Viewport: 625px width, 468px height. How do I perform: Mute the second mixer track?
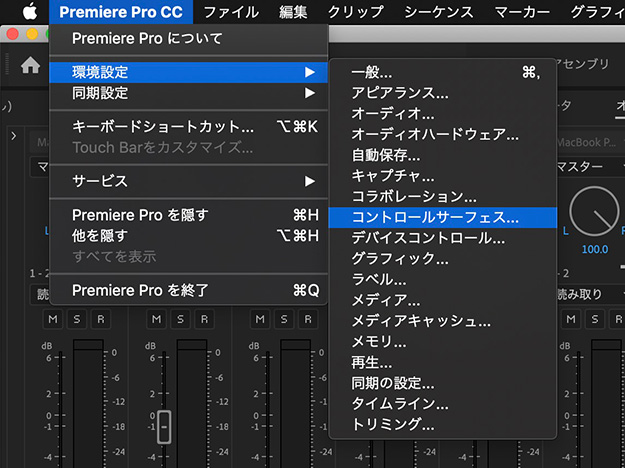[159, 319]
